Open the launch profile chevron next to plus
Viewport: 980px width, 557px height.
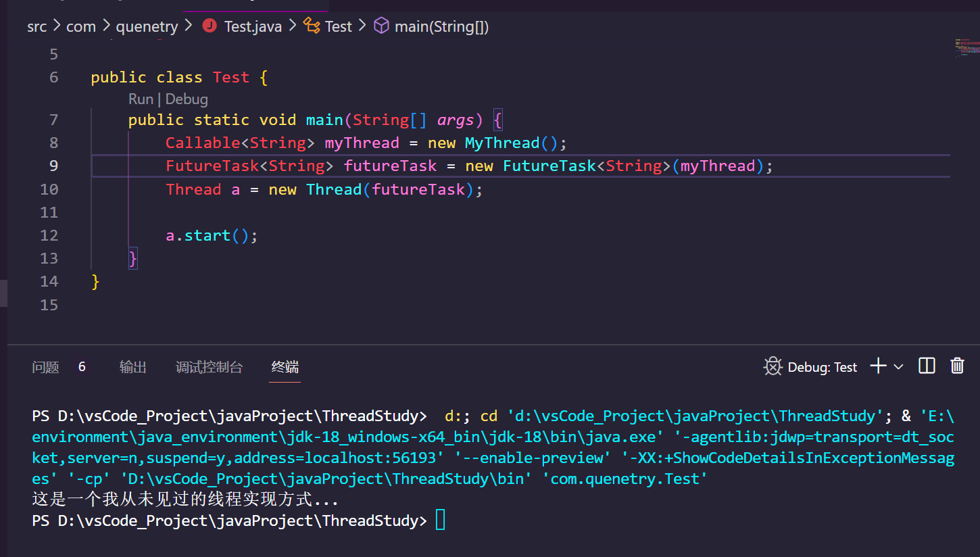(x=898, y=367)
